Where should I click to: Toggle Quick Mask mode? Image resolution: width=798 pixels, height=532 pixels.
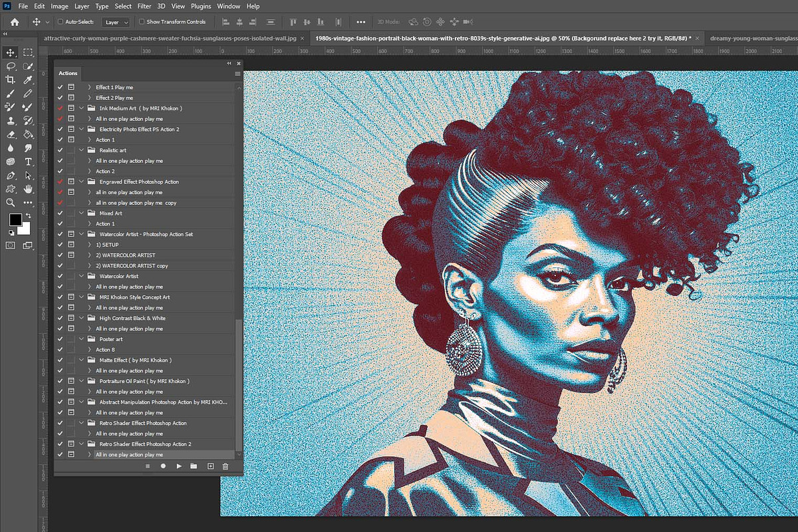coord(11,245)
